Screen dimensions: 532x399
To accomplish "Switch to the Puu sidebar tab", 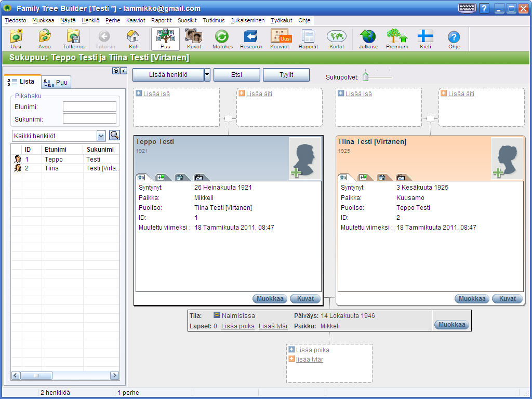I will point(56,83).
